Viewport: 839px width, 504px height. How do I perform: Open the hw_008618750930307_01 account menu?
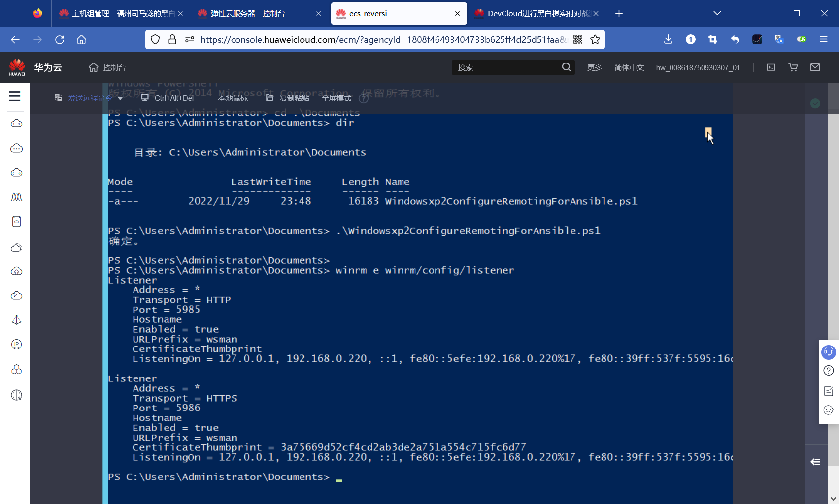coord(698,67)
